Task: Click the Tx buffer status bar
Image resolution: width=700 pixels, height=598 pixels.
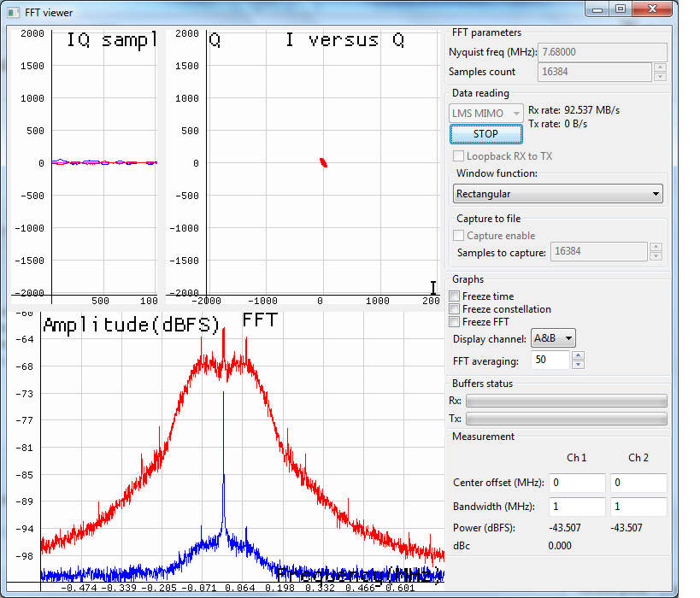Action: [566, 419]
